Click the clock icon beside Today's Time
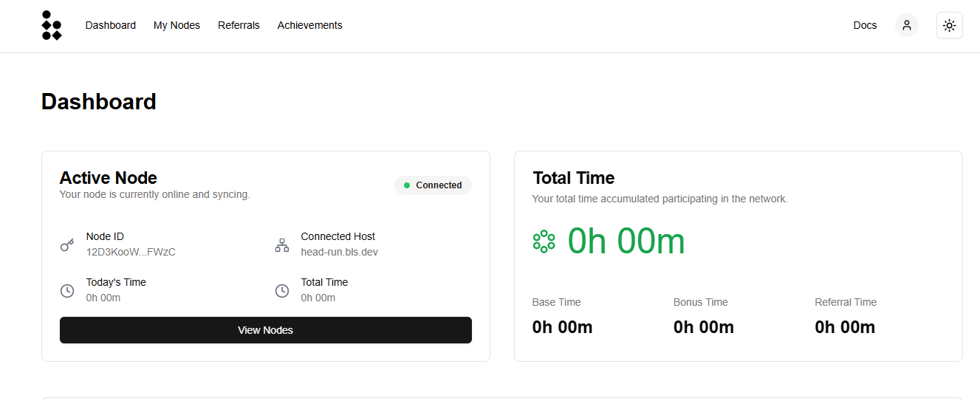Image resolution: width=980 pixels, height=401 pixels. 67,291
